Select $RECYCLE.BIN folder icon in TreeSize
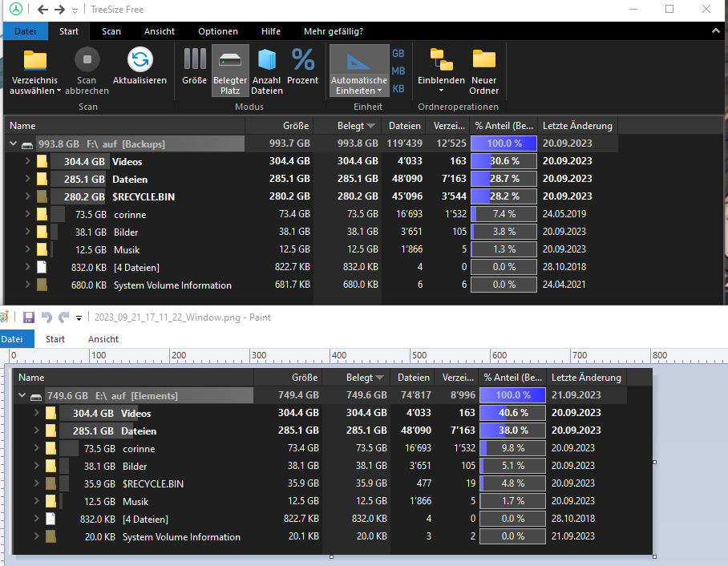 point(42,197)
